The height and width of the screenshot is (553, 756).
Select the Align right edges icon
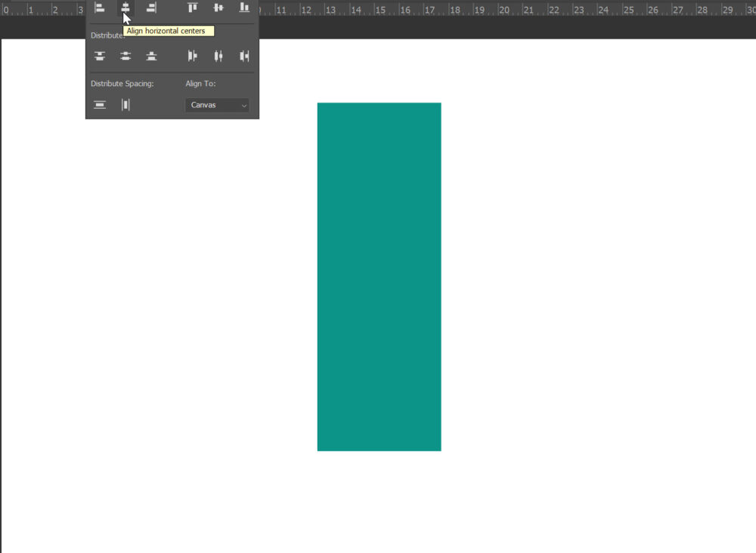[x=151, y=8]
